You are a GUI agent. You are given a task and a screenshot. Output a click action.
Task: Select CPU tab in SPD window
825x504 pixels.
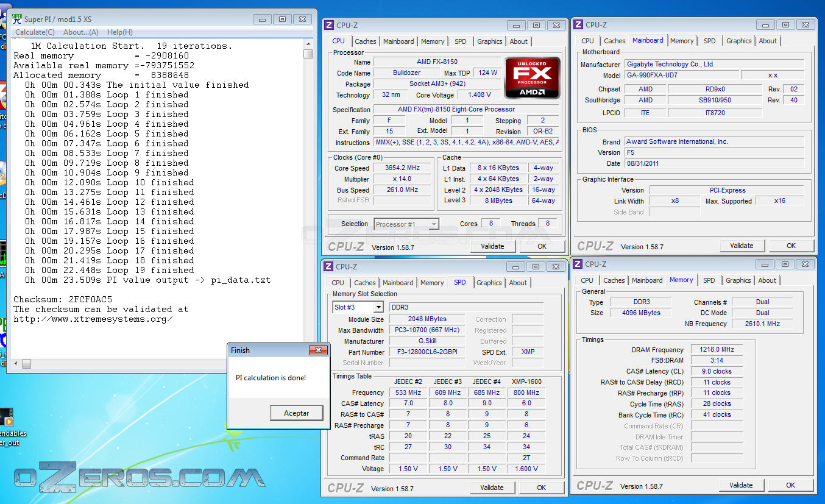point(338,283)
